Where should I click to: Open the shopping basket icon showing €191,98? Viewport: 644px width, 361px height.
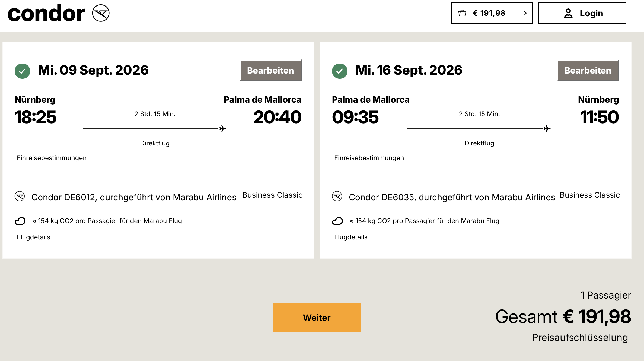[x=462, y=13]
